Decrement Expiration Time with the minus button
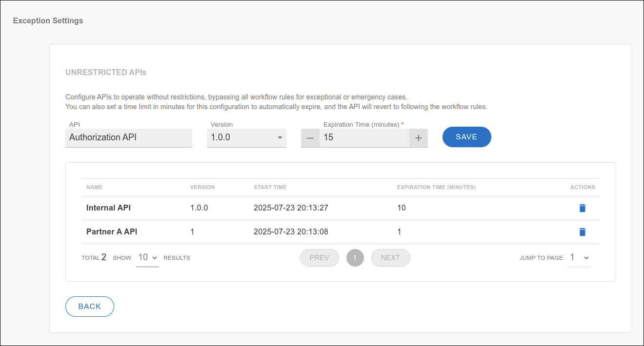This screenshot has width=644, height=346. (310, 137)
